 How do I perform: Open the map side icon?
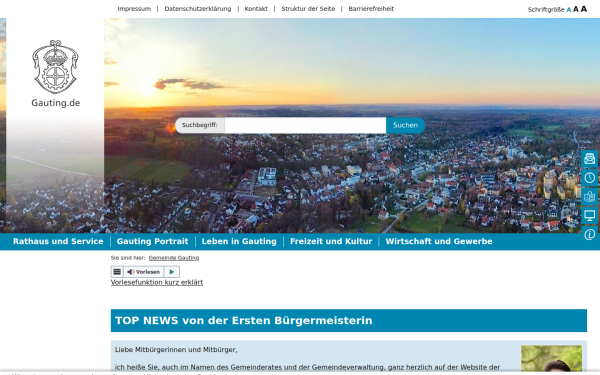tap(590, 196)
